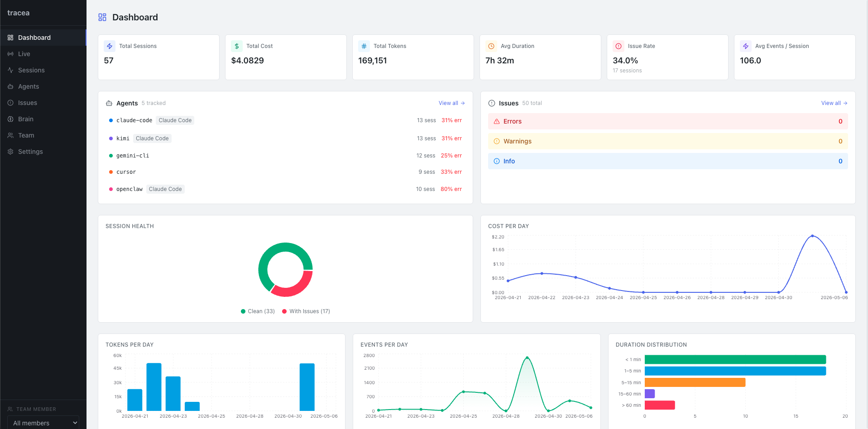The width and height of the screenshot is (868, 429).
Task: Click the Total Tokens hash icon
Action: pyautogui.click(x=364, y=46)
